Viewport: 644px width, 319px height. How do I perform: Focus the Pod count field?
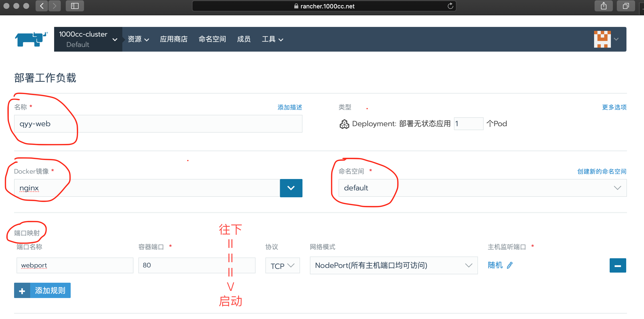point(469,124)
